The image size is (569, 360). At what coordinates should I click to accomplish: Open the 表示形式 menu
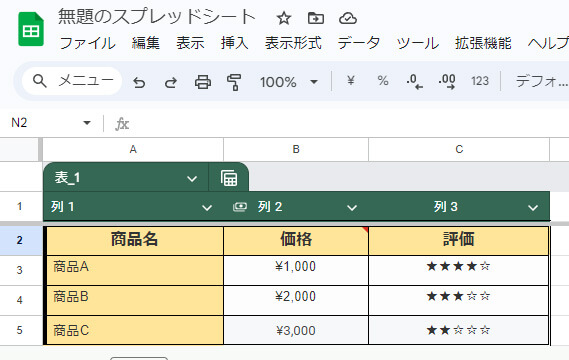click(x=293, y=43)
